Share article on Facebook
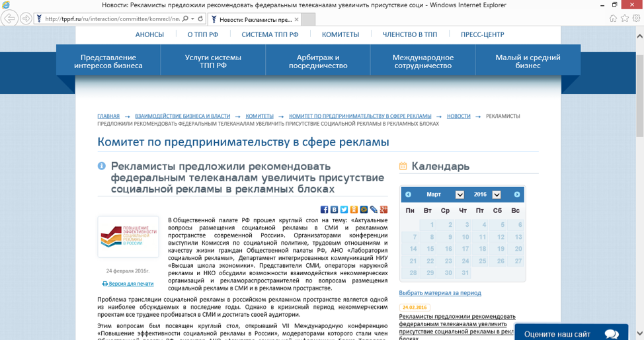 pos(324,210)
